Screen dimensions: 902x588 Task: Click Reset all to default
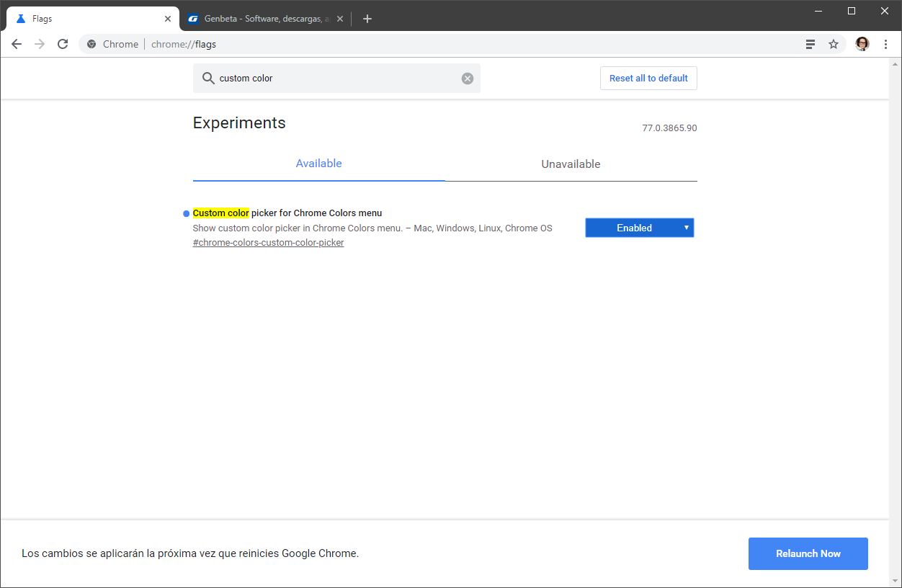point(648,78)
